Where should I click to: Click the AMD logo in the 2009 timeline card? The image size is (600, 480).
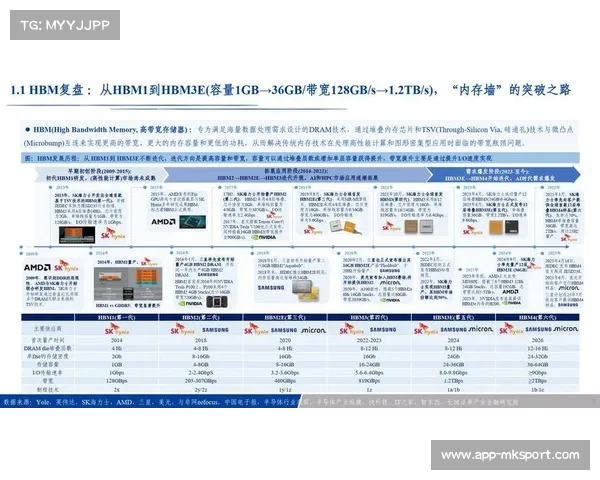tap(37, 267)
